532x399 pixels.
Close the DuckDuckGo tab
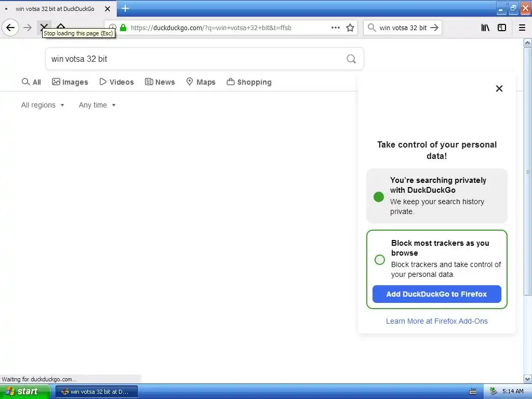click(108, 9)
